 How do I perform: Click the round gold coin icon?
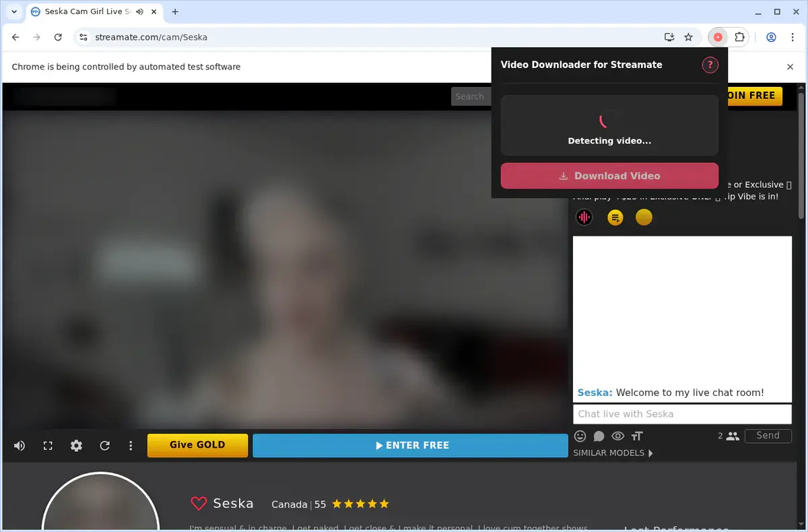[644, 218]
